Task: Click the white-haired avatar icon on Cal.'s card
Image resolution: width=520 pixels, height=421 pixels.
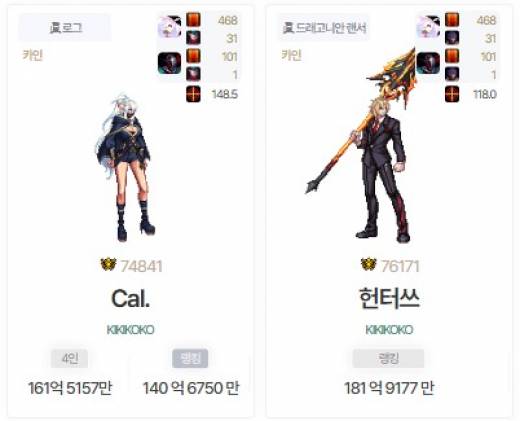Action: click(x=169, y=27)
